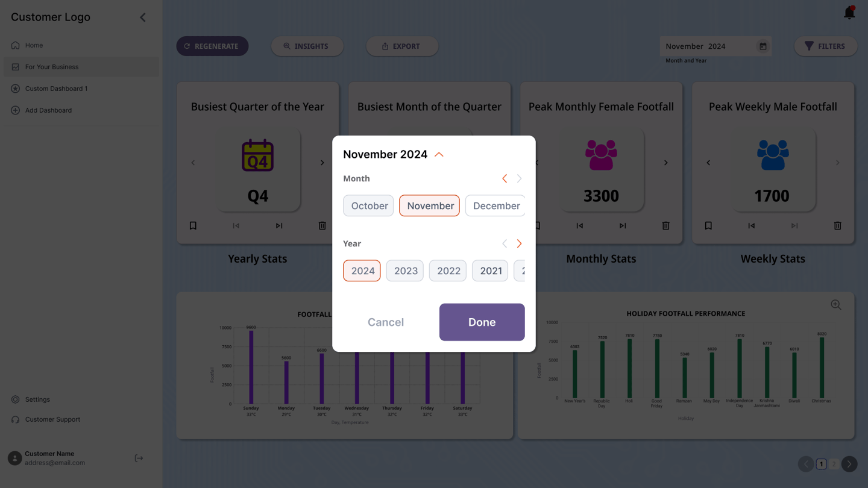Show more years with the right arrow
The image size is (868, 488).
519,244
